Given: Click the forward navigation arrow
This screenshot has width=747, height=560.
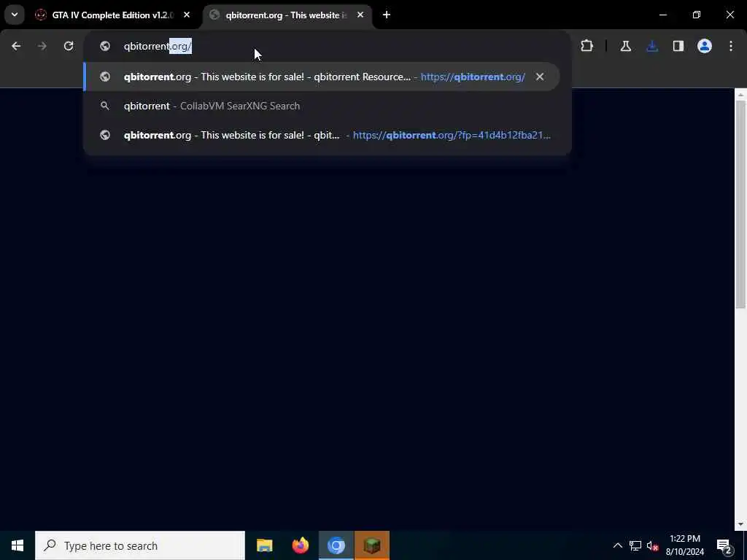Looking at the screenshot, I should coord(42,46).
